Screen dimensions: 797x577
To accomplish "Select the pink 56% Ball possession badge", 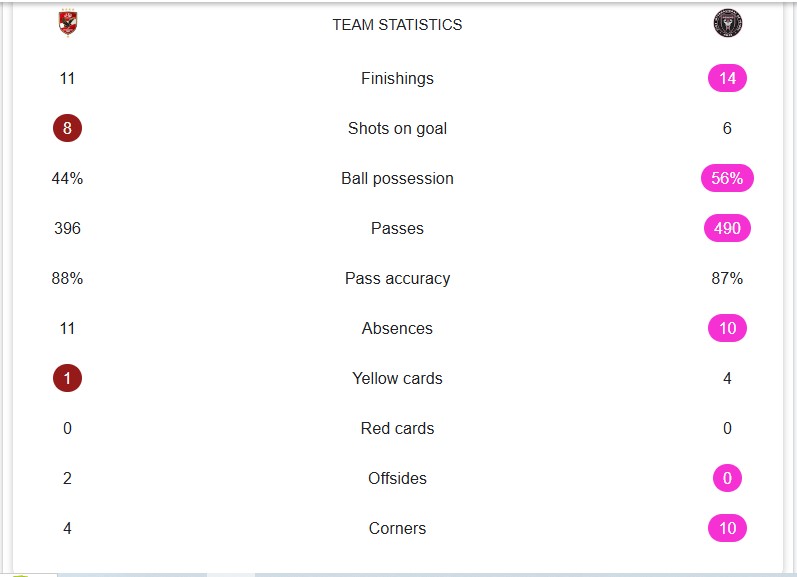I will [727, 178].
